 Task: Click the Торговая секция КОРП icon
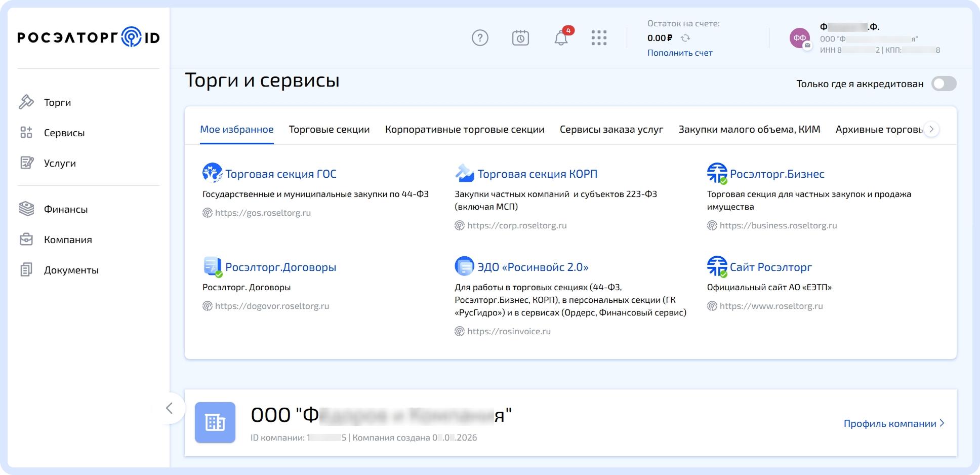(464, 173)
